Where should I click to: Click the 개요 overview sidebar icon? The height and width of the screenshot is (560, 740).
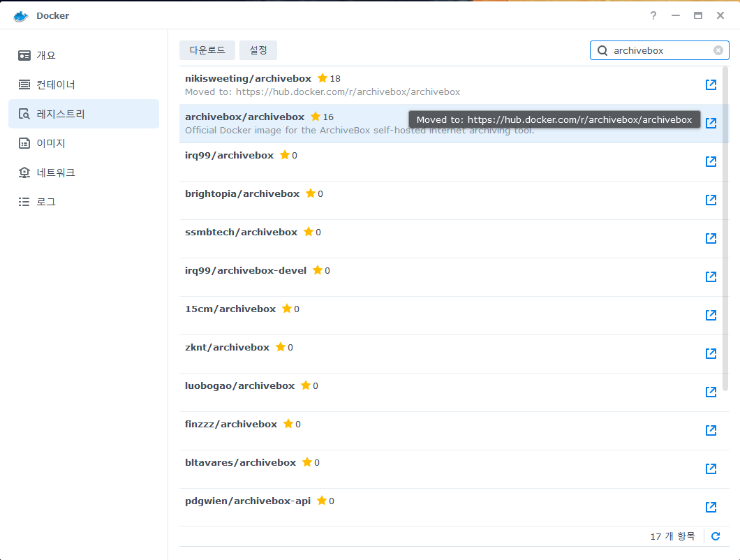[24, 55]
